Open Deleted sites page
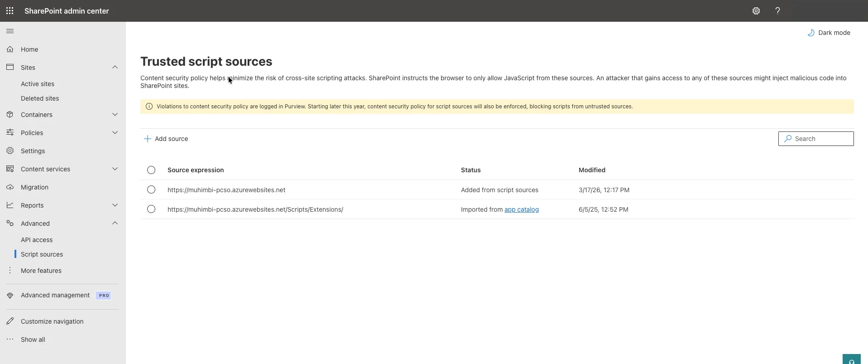Screen dimensions: 868x364 point(40,98)
